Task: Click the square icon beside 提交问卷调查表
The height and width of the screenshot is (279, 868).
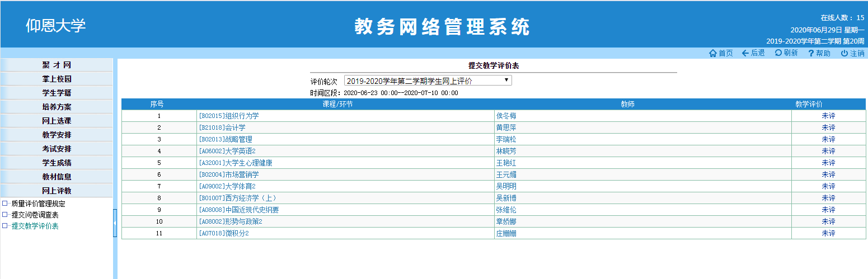Action: 5,215
